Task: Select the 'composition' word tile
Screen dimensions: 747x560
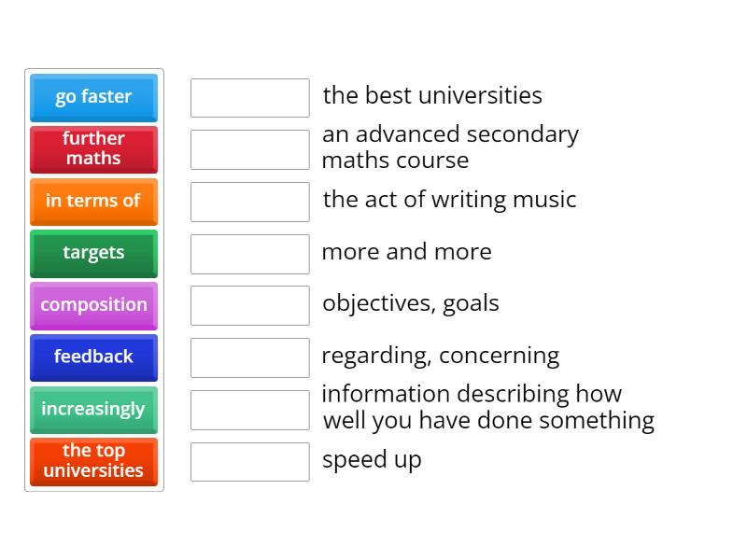Action: (x=93, y=305)
